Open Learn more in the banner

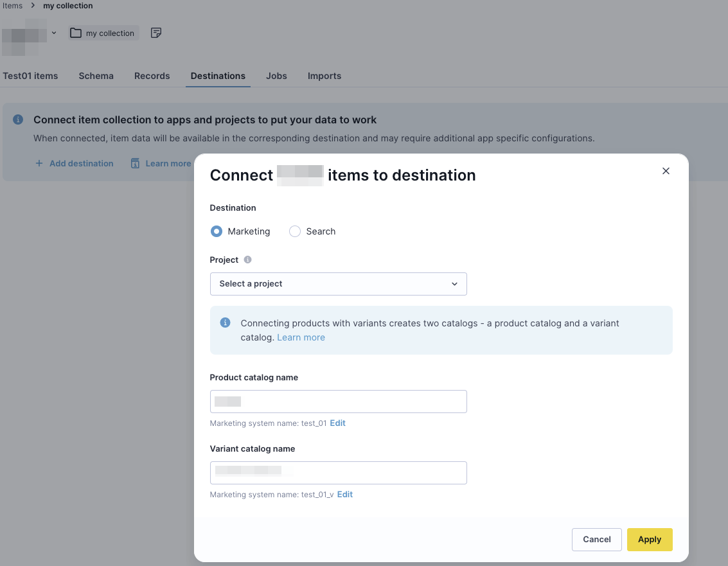pyautogui.click(x=168, y=163)
